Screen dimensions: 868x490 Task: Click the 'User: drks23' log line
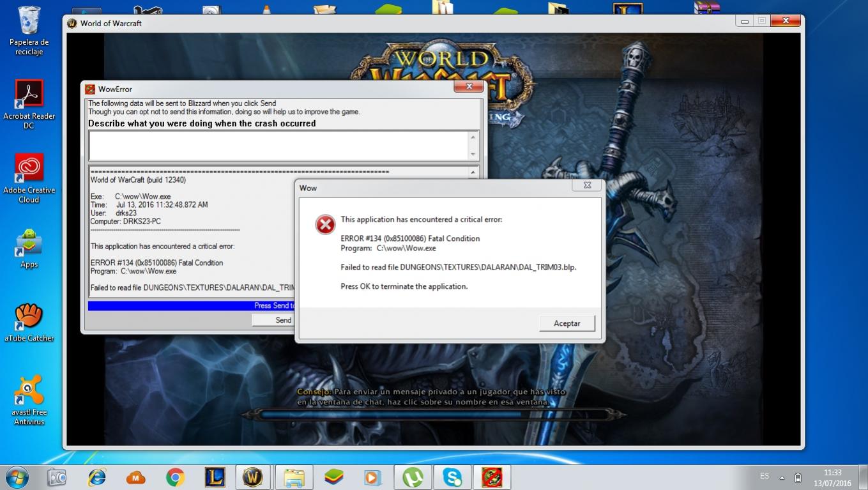114,213
